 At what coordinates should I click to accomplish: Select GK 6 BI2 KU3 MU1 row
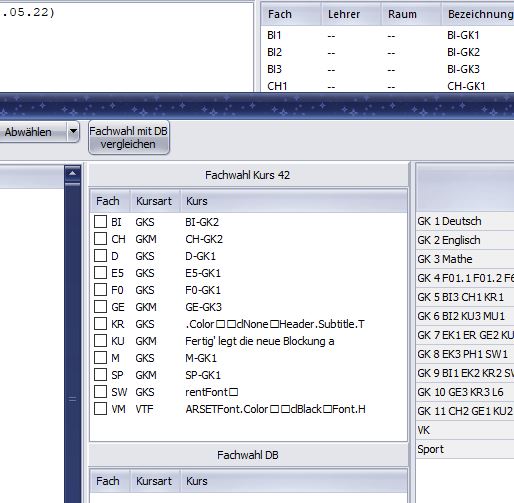pos(465,316)
